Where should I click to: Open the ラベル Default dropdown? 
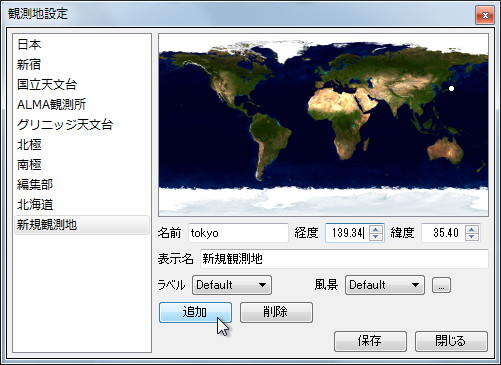coord(232,285)
